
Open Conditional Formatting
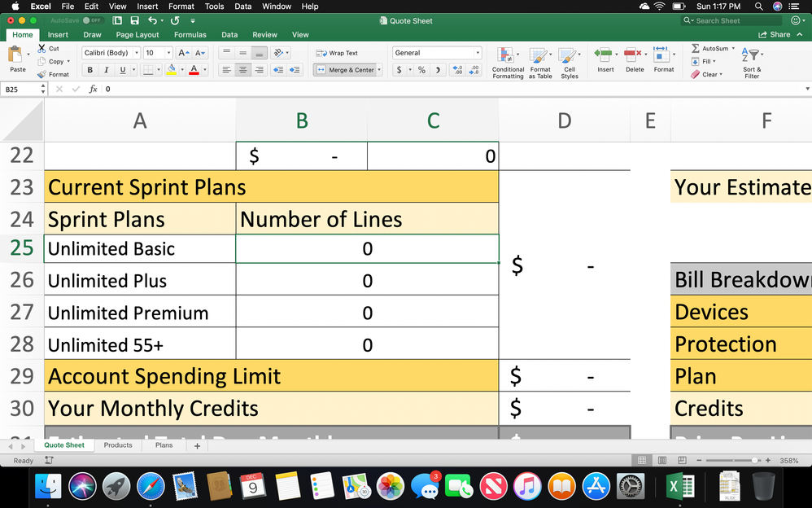pos(508,63)
